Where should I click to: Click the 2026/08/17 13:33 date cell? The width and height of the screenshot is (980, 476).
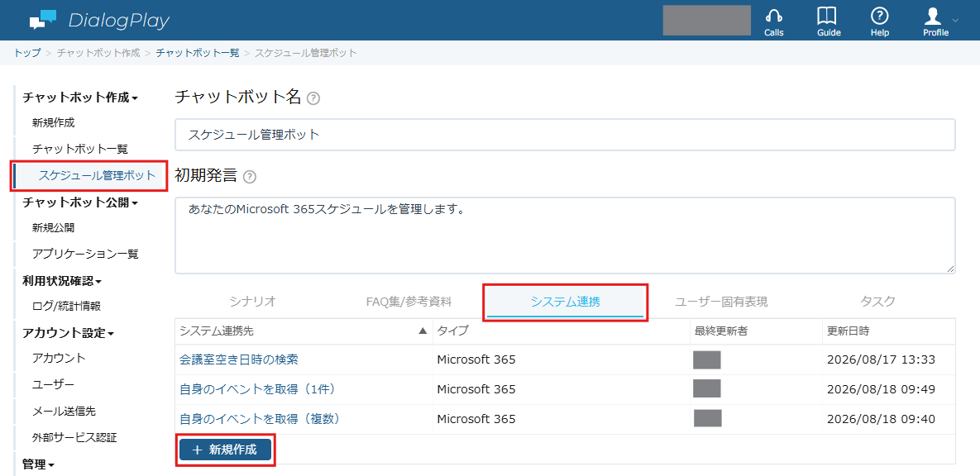tap(881, 359)
